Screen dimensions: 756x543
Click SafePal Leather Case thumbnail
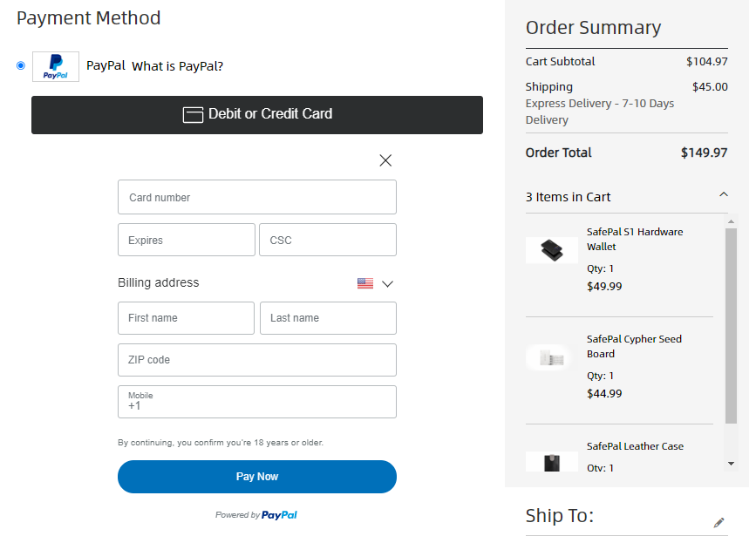[551, 461]
